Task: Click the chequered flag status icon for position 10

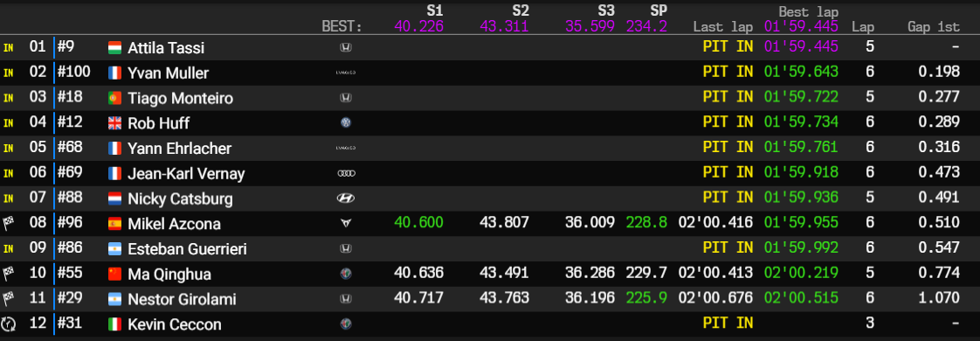Action: pos(9,274)
